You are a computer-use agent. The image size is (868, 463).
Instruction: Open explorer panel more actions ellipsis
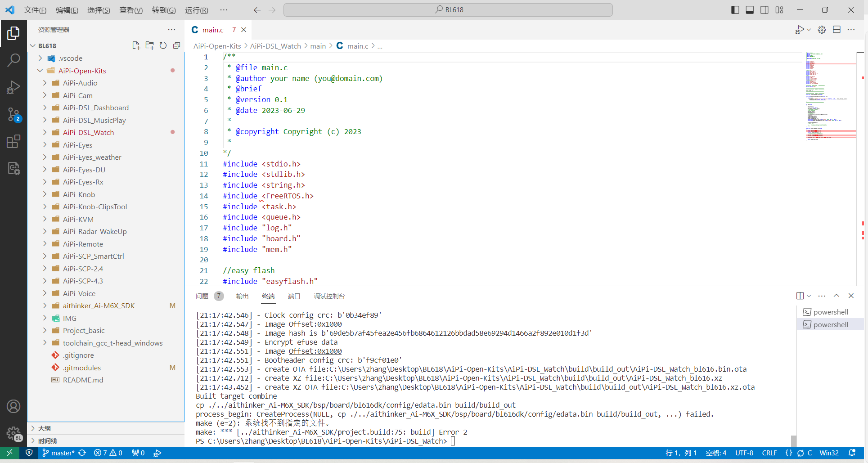171,30
